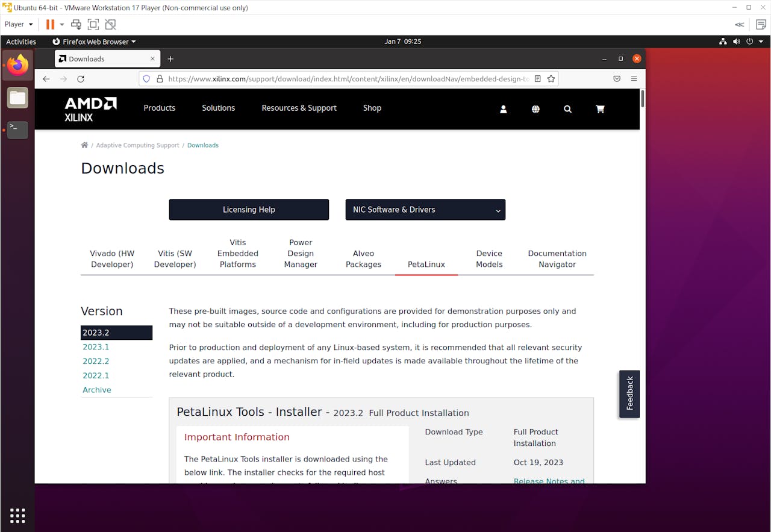Click the browser URL address field
Image resolution: width=771 pixels, height=532 pixels.
[348, 79]
